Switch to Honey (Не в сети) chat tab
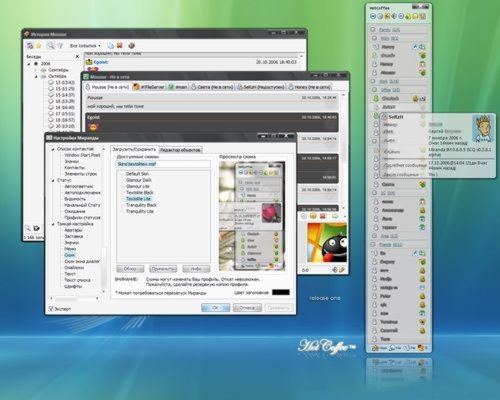The image size is (500, 400). (310, 87)
